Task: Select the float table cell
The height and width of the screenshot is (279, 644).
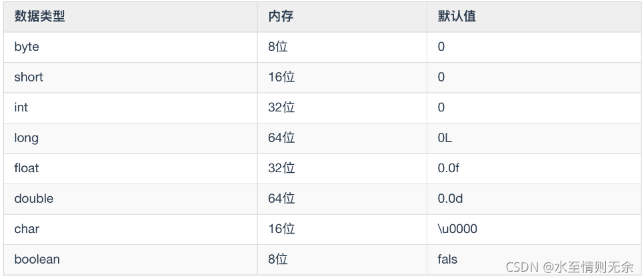Action: click(x=27, y=168)
